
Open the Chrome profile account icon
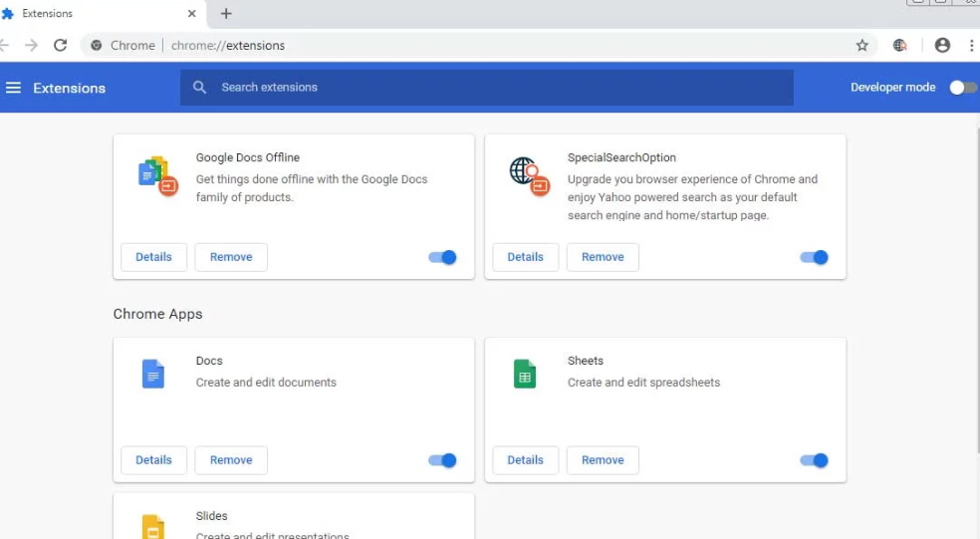tap(942, 45)
